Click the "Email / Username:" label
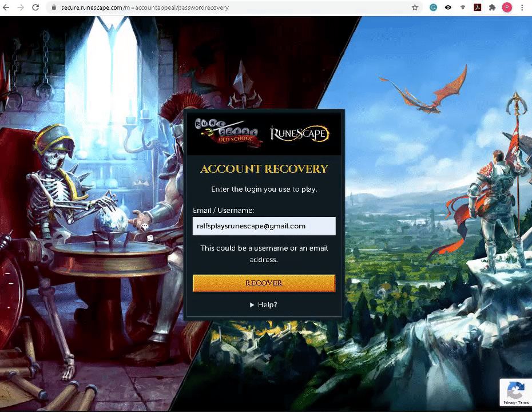This screenshot has width=532, height=412. tap(224, 211)
